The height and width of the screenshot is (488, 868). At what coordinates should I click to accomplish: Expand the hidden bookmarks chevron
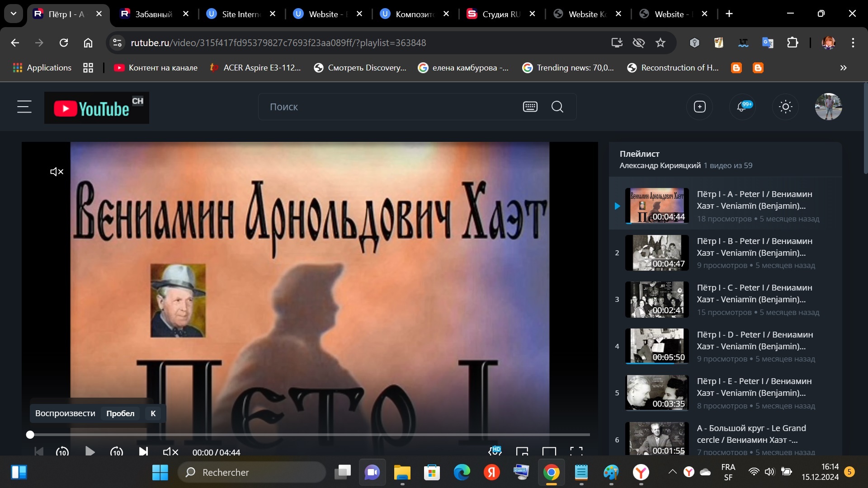click(x=843, y=68)
